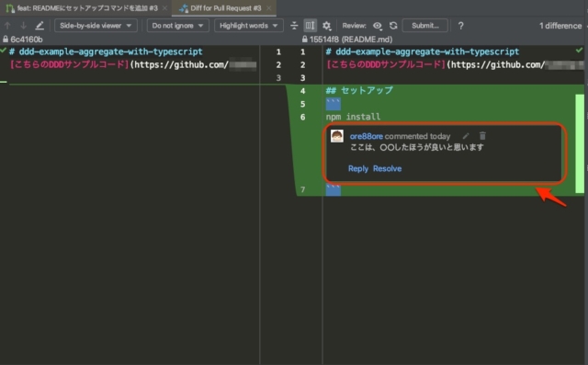
Task: Open Highlight words dropdown
Action: point(249,26)
